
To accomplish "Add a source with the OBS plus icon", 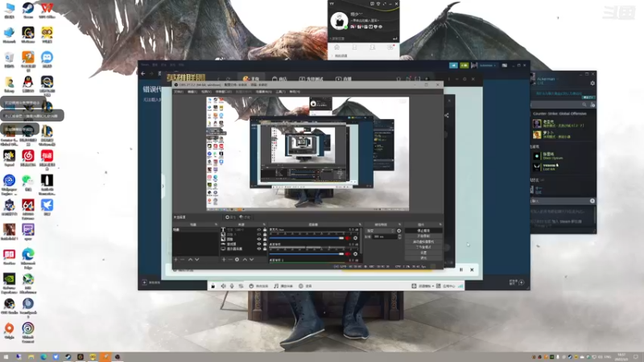I will point(224,259).
